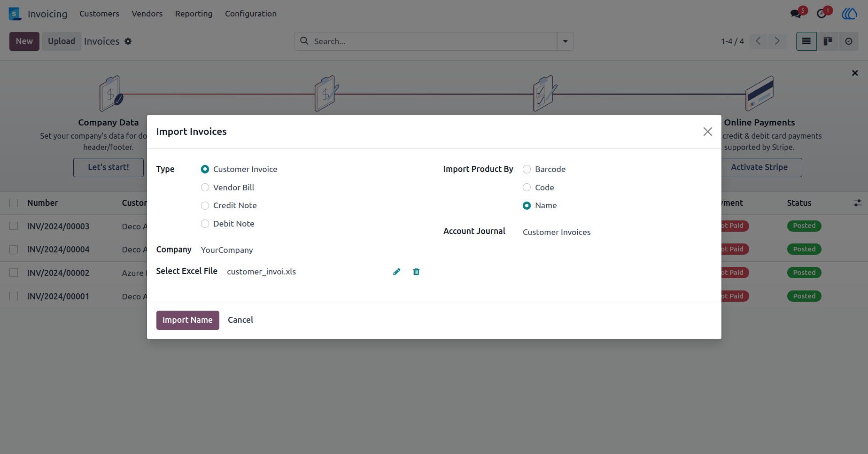Open the Reporting menu
Screen dimensions: 868x454
194,14
